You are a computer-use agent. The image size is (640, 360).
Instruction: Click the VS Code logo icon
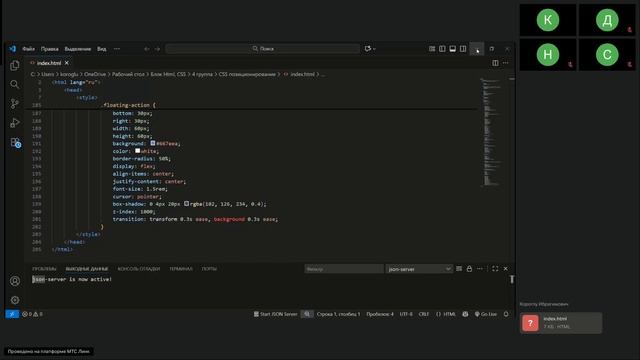(13, 49)
